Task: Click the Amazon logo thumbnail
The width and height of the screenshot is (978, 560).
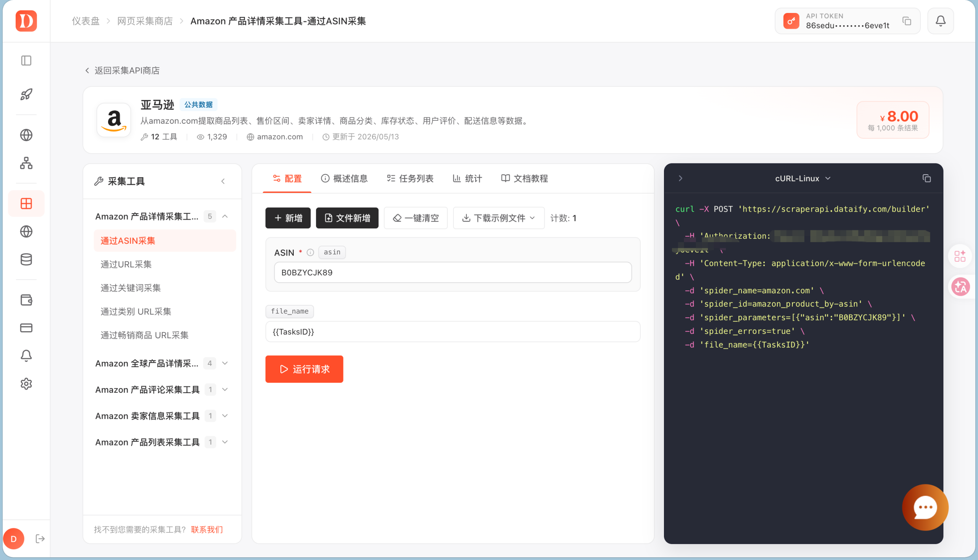Action: click(114, 120)
